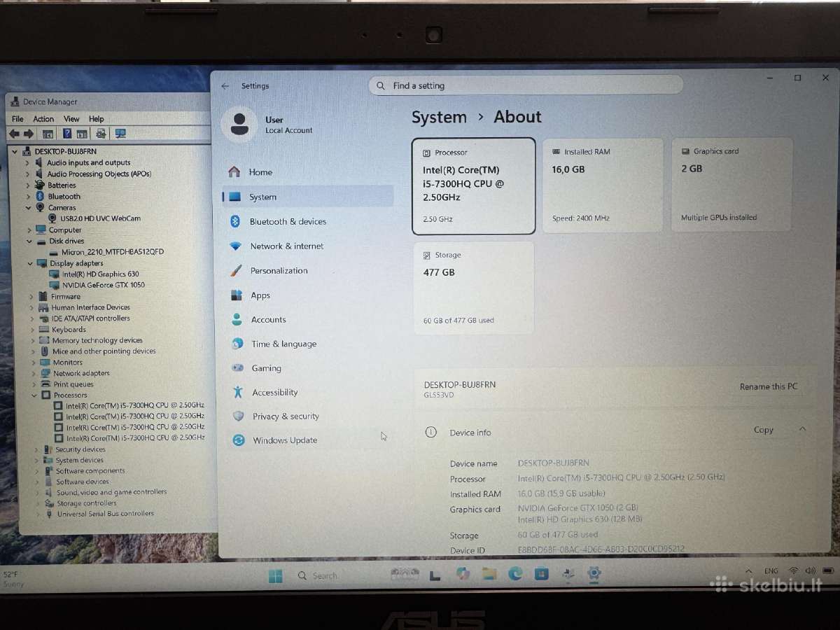Click the User profile avatar in Settings
This screenshot has width=840, height=630.
click(x=239, y=125)
